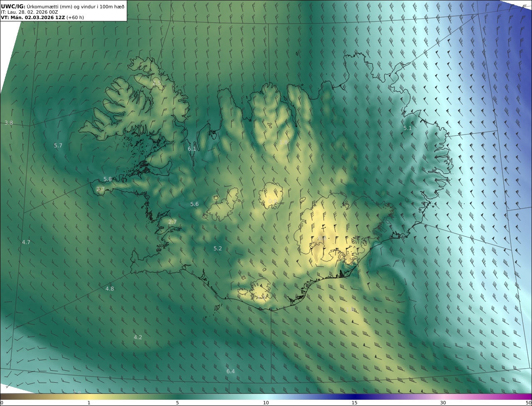Click the '6.1' value label on the map
532x406 pixels.
(192, 149)
